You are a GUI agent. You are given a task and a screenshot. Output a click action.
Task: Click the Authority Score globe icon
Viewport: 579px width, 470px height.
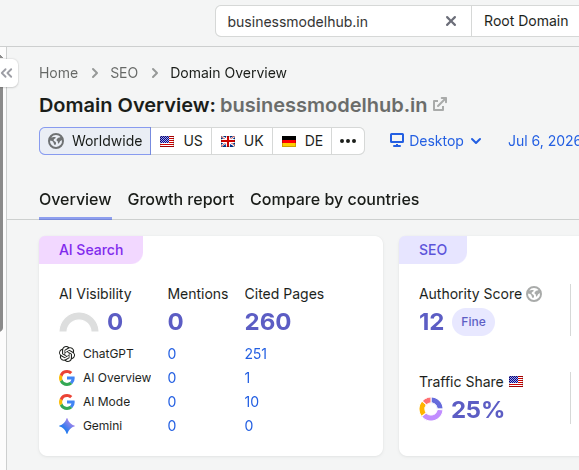pos(534,294)
